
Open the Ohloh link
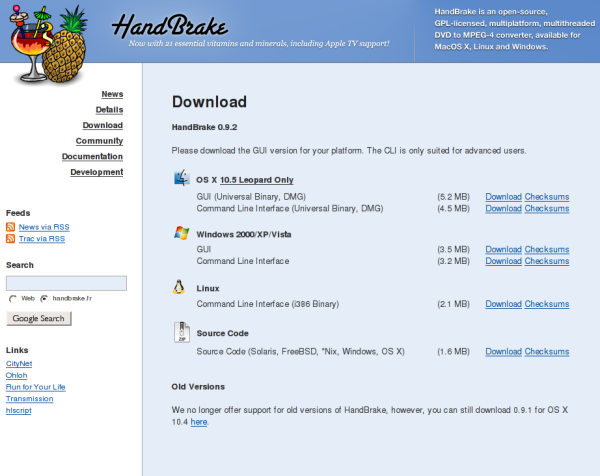(x=16, y=375)
